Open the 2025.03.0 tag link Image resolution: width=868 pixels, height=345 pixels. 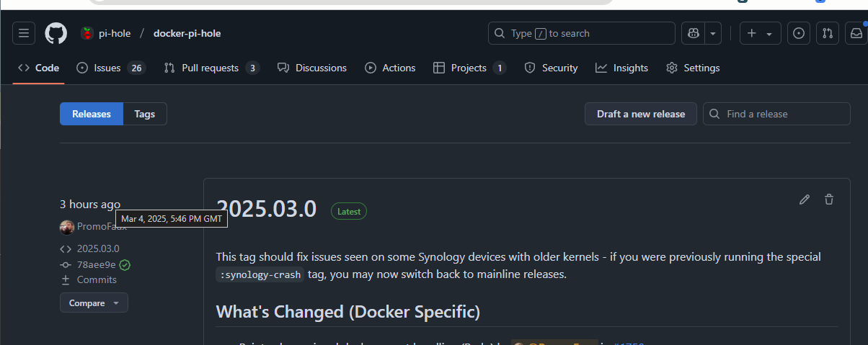point(98,248)
